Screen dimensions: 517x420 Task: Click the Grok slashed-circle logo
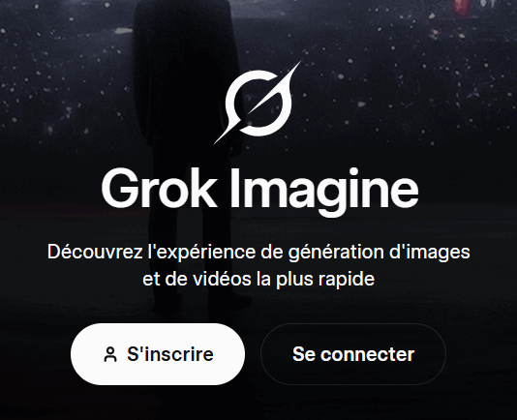258,103
